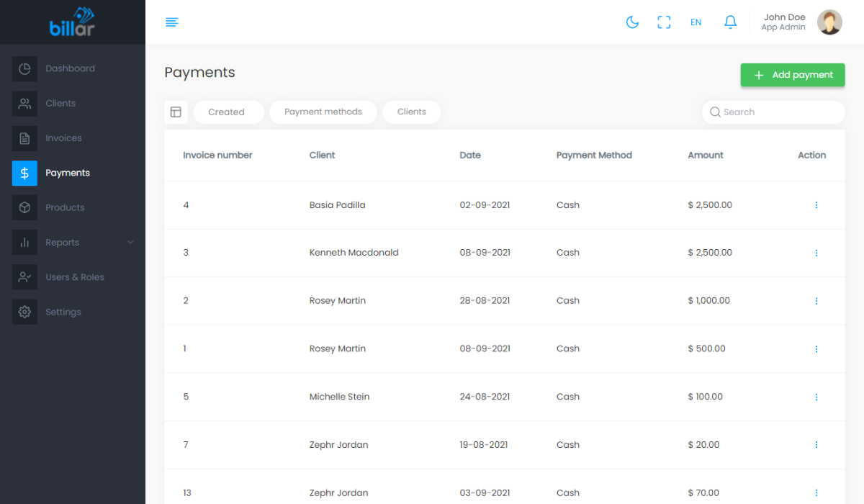Go to Clients via the sidebar people icon
The height and width of the screenshot is (504, 864).
point(24,104)
